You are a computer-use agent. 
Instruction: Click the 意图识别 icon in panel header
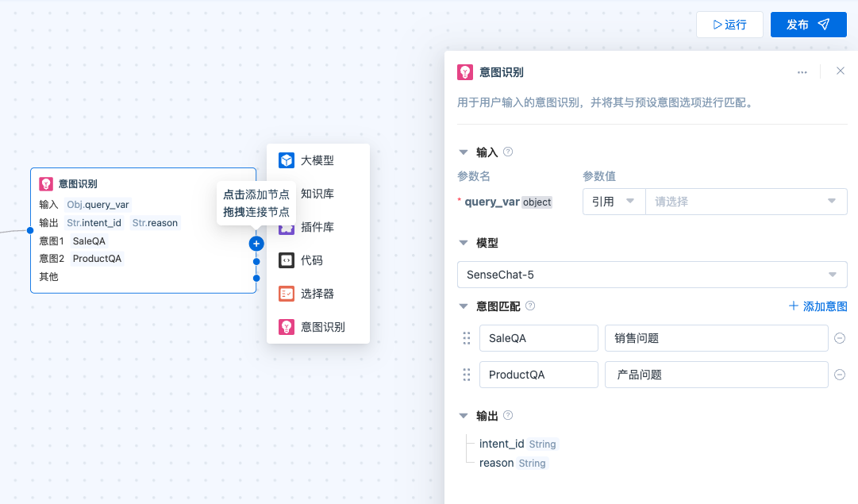(x=465, y=72)
